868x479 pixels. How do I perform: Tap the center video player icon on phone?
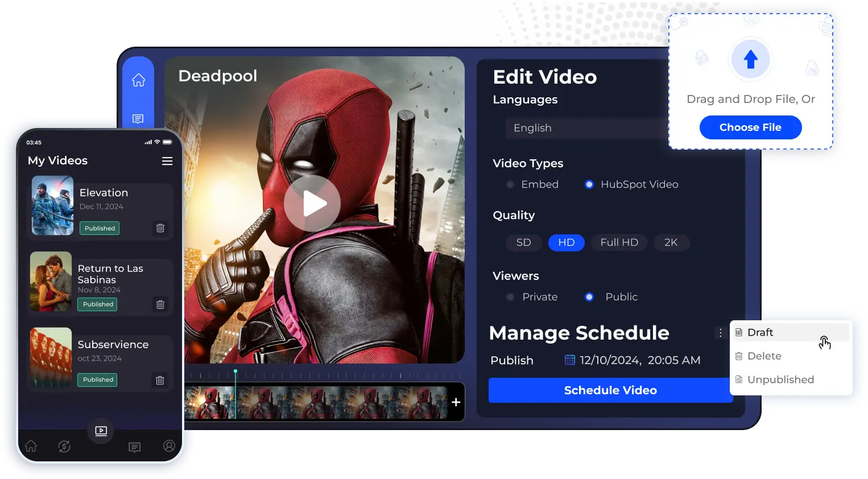pos(101,431)
